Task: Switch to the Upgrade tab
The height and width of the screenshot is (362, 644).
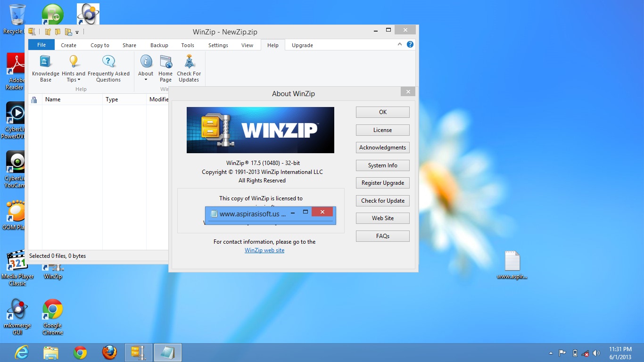Action: click(302, 45)
